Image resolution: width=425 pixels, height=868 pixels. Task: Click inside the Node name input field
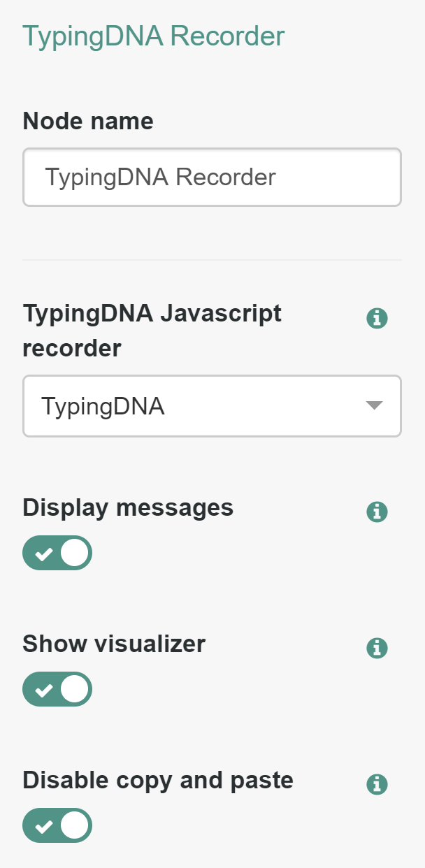point(212,177)
